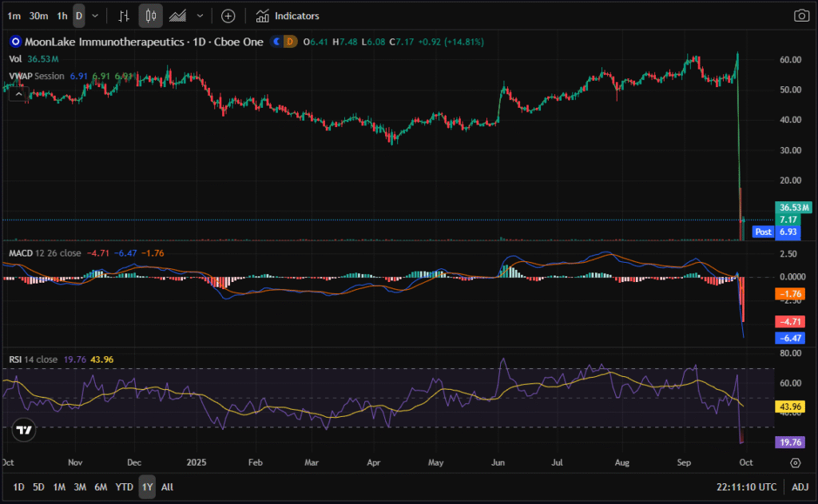Select the 30m interval
Viewport: 818px width, 504px height.
pyautogui.click(x=38, y=16)
